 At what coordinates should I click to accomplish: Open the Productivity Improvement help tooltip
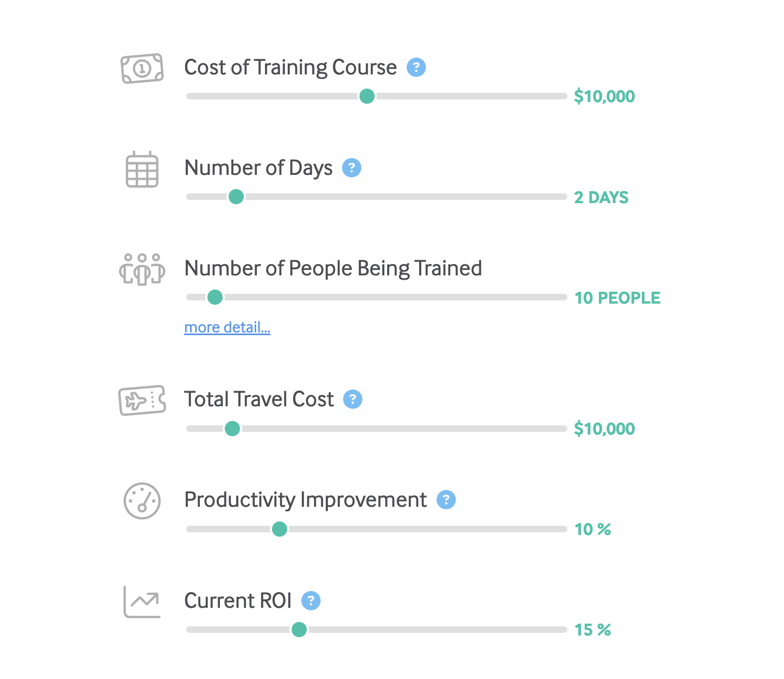click(x=445, y=500)
